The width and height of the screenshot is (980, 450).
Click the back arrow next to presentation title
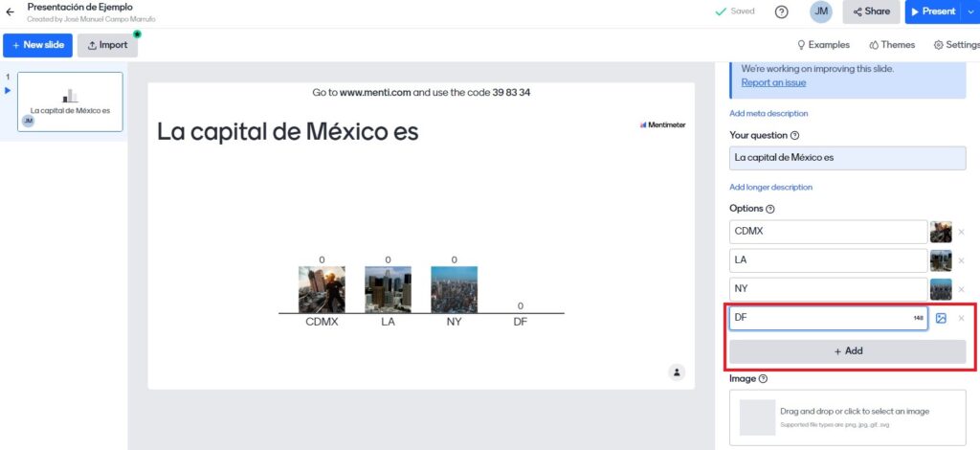point(11,12)
